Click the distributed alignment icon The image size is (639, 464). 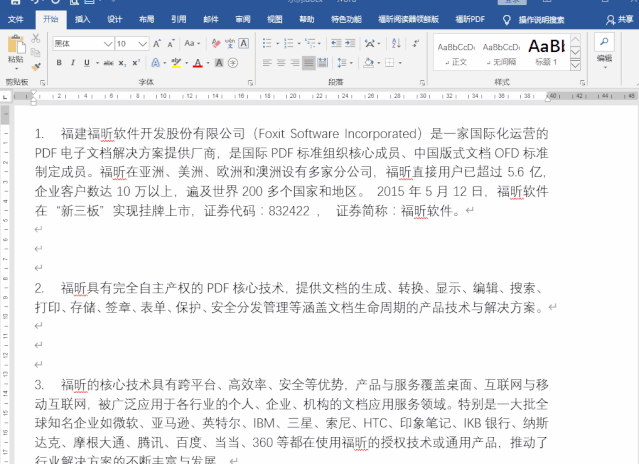[x=323, y=63]
